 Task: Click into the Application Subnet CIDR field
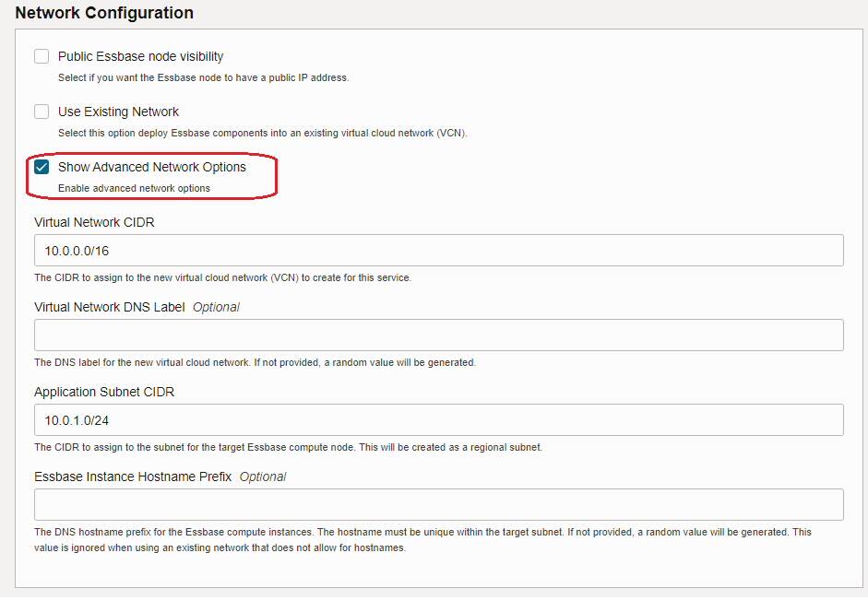point(438,419)
